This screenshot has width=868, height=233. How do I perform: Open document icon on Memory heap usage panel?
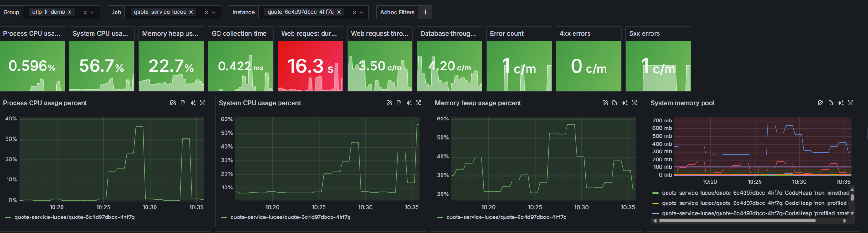[x=614, y=103]
